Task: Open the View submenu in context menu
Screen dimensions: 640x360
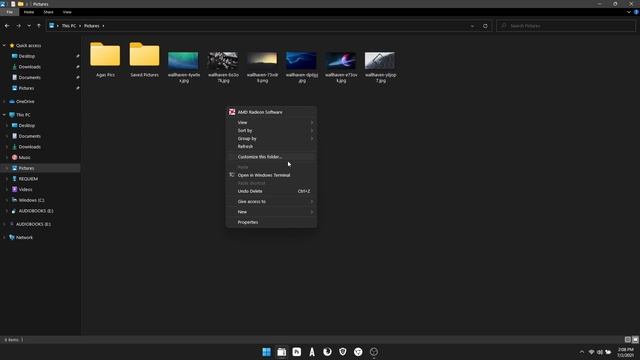Action: coord(271,122)
